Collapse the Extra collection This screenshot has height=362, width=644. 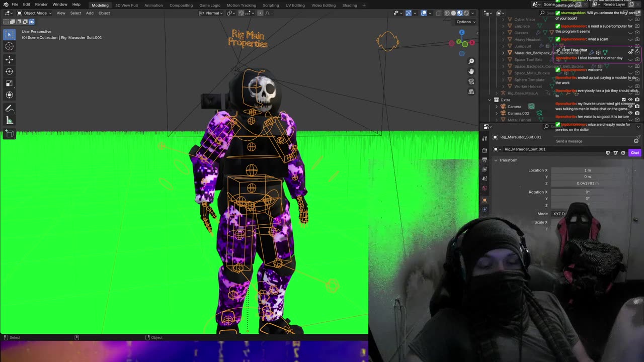[x=490, y=100]
